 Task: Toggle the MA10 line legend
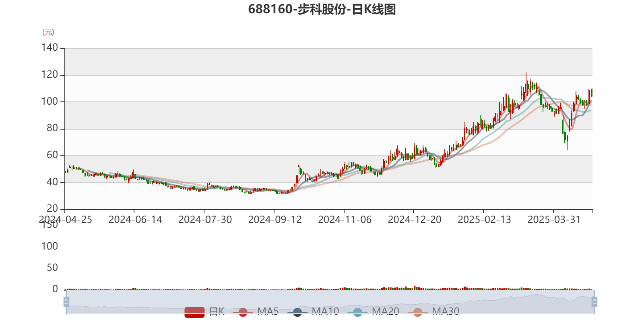(313, 312)
